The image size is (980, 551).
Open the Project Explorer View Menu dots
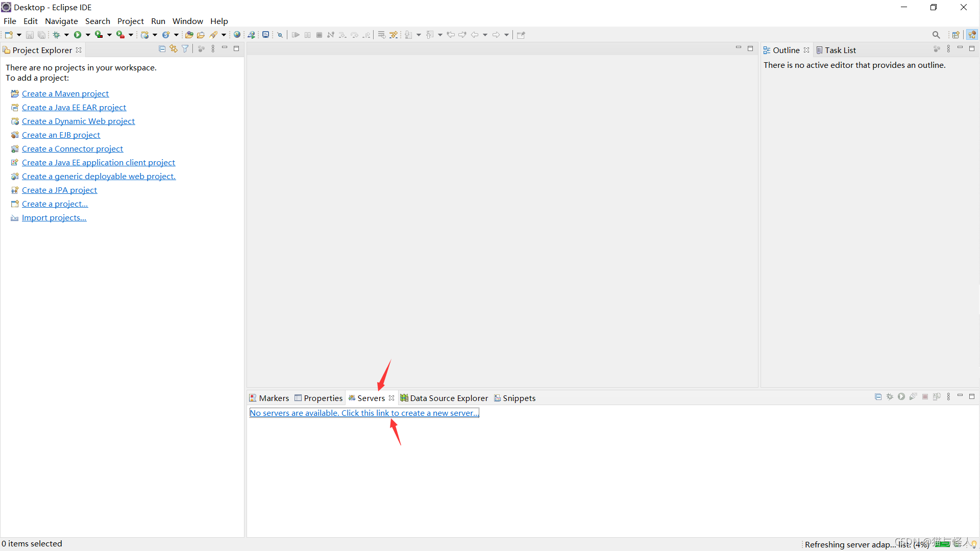[x=213, y=49]
